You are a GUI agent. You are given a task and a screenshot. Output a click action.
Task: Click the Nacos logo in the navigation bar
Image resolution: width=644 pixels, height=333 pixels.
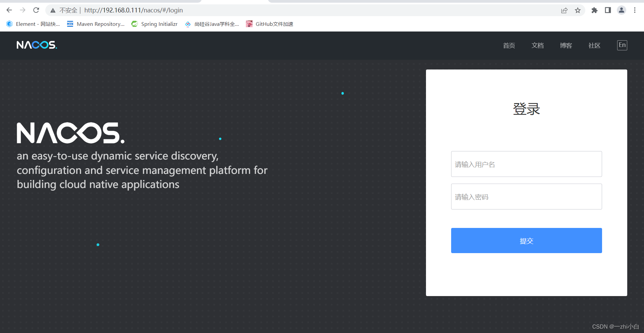pos(37,45)
